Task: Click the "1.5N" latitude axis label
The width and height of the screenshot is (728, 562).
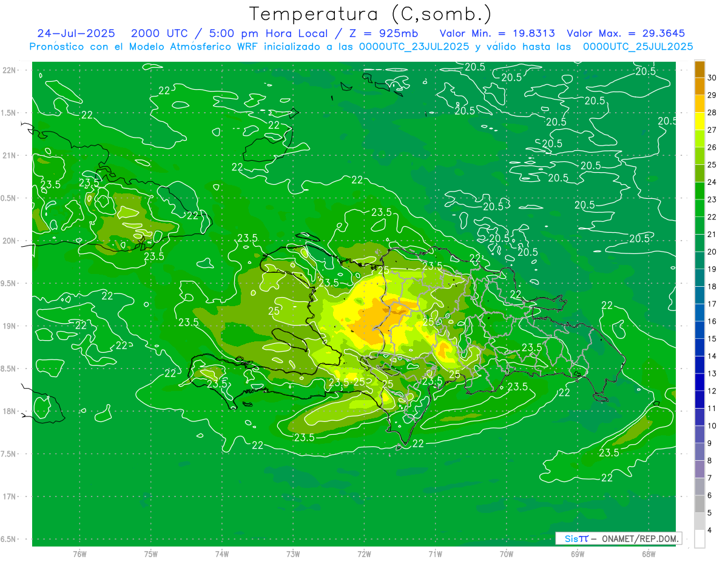Action: 9,113
